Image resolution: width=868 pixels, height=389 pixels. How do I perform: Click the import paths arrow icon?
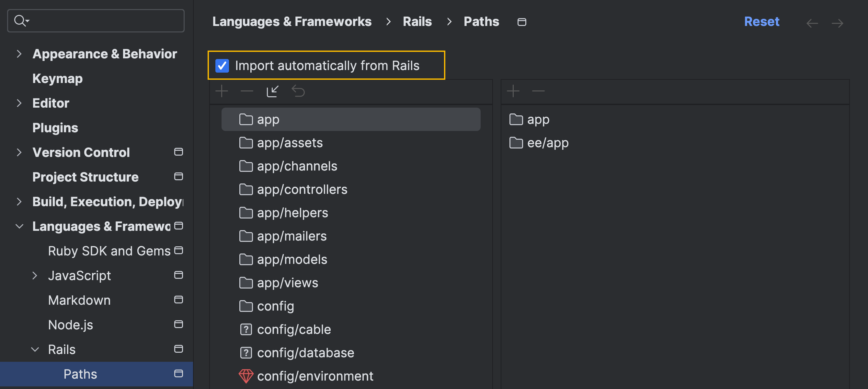pos(272,91)
